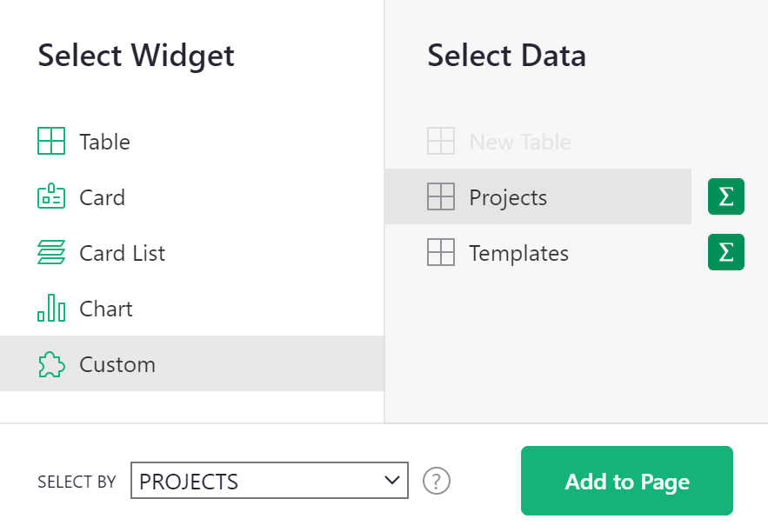Toggle the Custom widget selection

117,363
